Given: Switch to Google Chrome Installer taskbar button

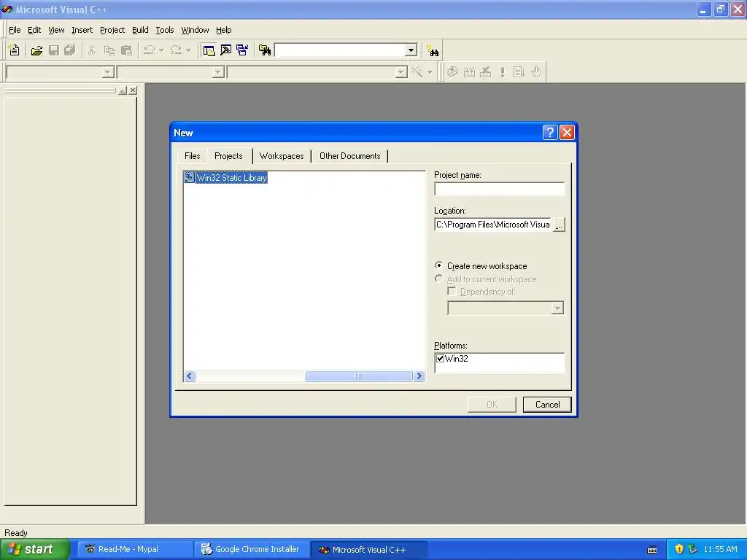Looking at the screenshot, I should [252, 550].
